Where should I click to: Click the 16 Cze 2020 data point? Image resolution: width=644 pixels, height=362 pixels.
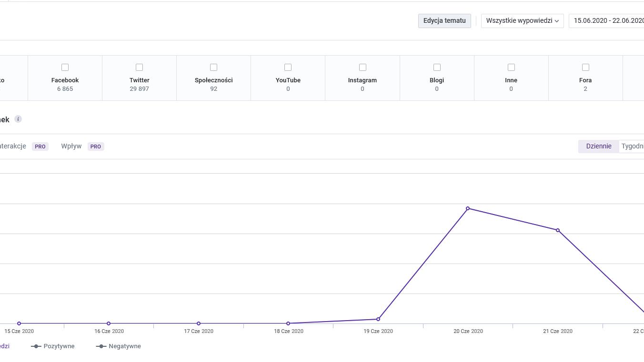109,323
